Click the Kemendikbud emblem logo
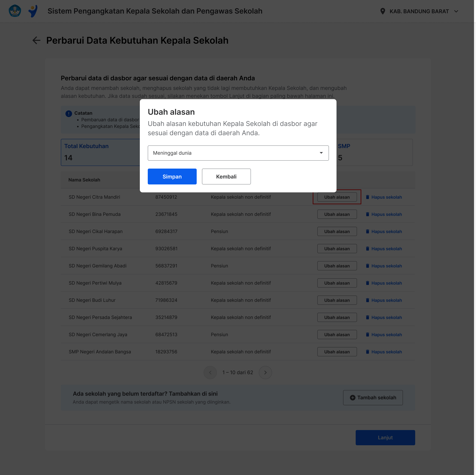This screenshot has width=476, height=475. pos(15,11)
